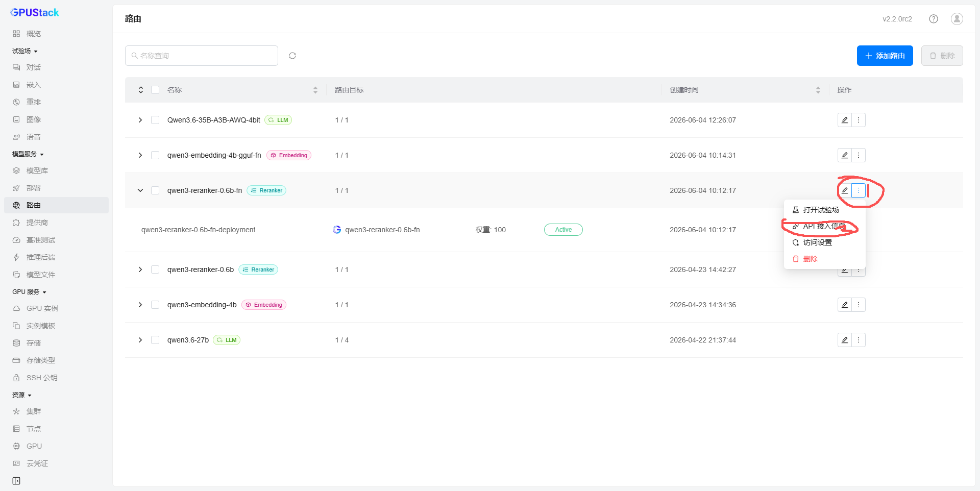Expand the qwen3-embedding-4b-gguf-fn row

click(x=140, y=155)
